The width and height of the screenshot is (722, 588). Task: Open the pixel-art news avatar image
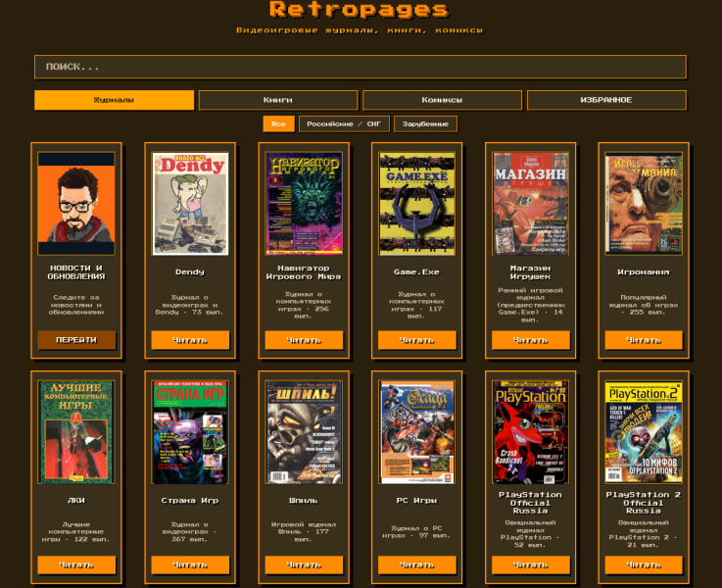click(x=76, y=204)
